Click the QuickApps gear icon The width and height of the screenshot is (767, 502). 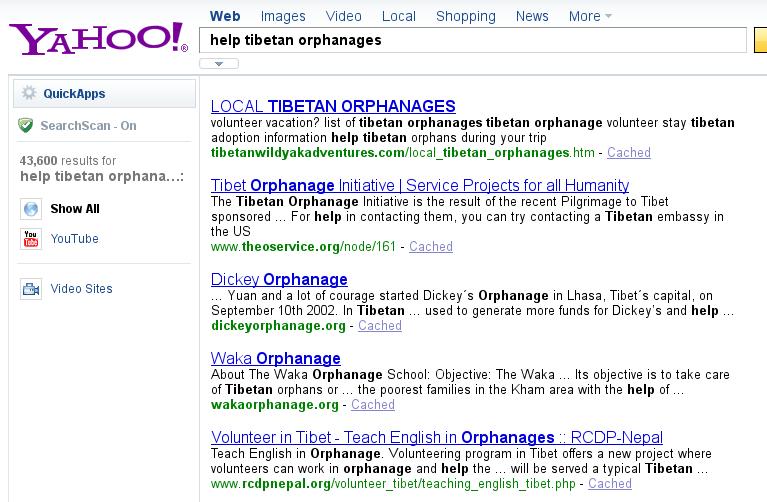(29, 92)
